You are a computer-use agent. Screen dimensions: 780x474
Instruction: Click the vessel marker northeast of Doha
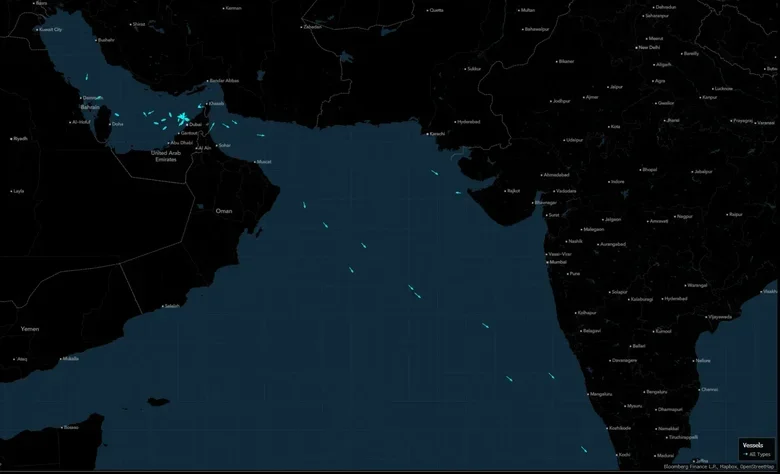coord(117,114)
